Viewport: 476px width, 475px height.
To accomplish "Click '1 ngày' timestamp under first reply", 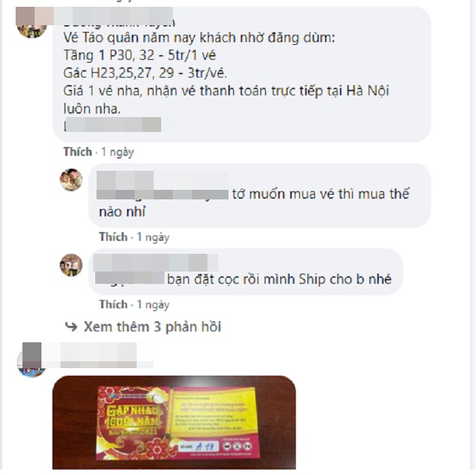I will [x=153, y=237].
